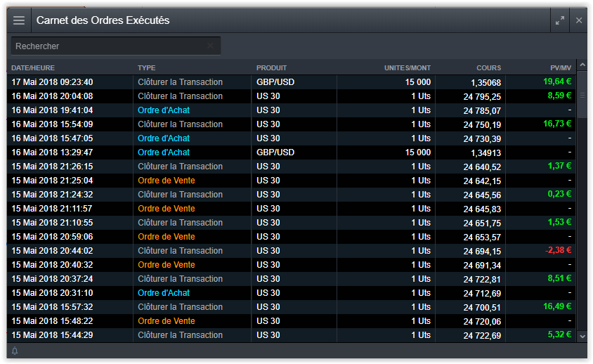Click the 1,53 € profit value

[x=559, y=222]
